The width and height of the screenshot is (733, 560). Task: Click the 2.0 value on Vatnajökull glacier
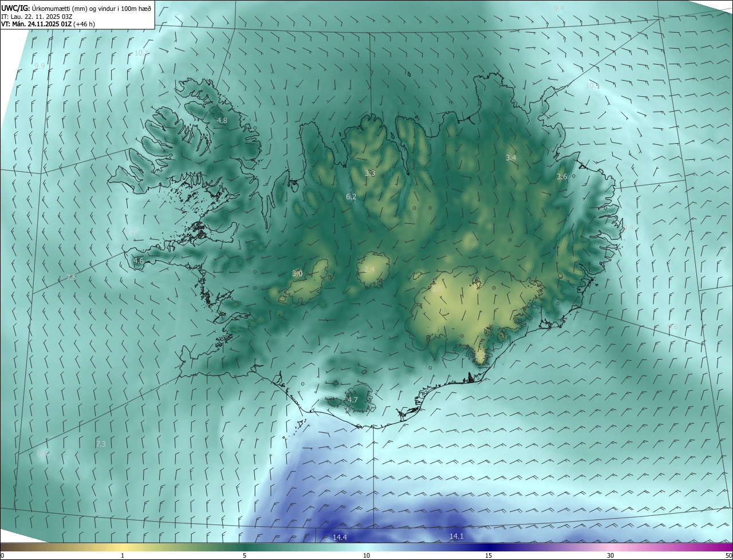[436, 289]
